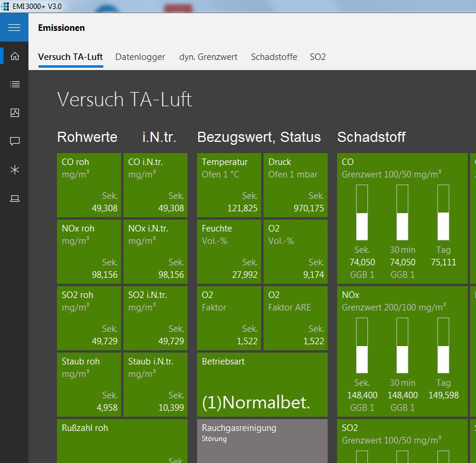The width and height of the screenshot is (476, 463).
Task: Click the CO Grenzwert 100/50 label
Action: point(391,175)
